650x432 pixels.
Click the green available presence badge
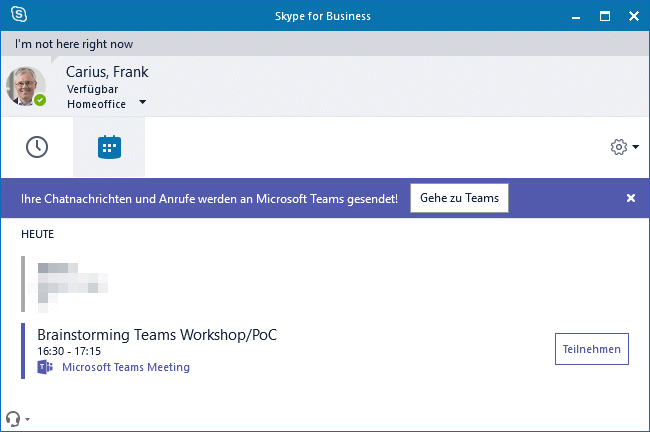click(x=40, y=100)
